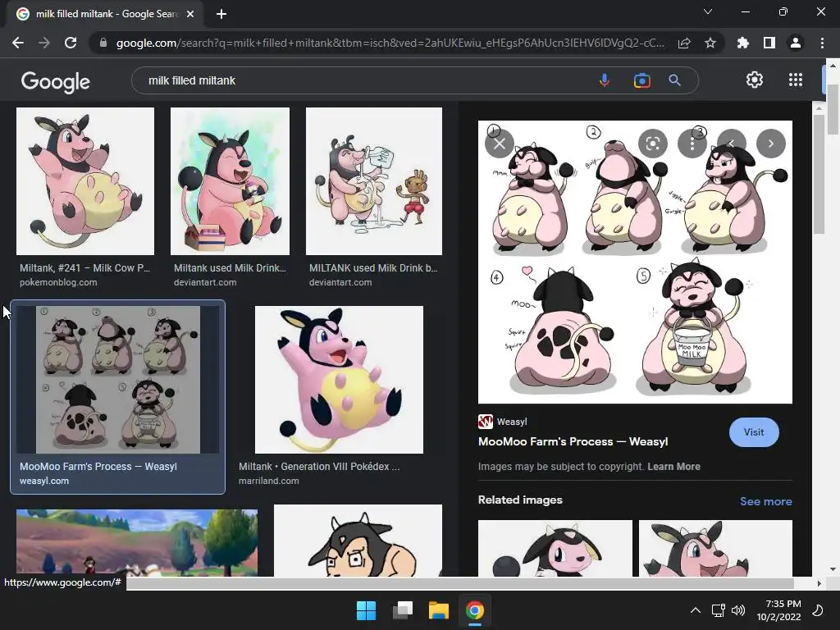Start a voice search with the microphone
Screen dimensions: 840x630
tap(605, 80)
